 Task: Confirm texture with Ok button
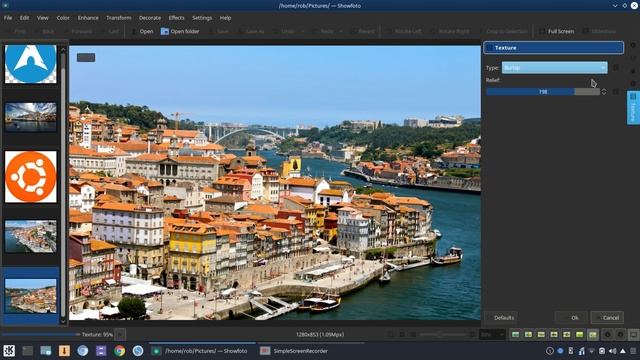[571, 318]
